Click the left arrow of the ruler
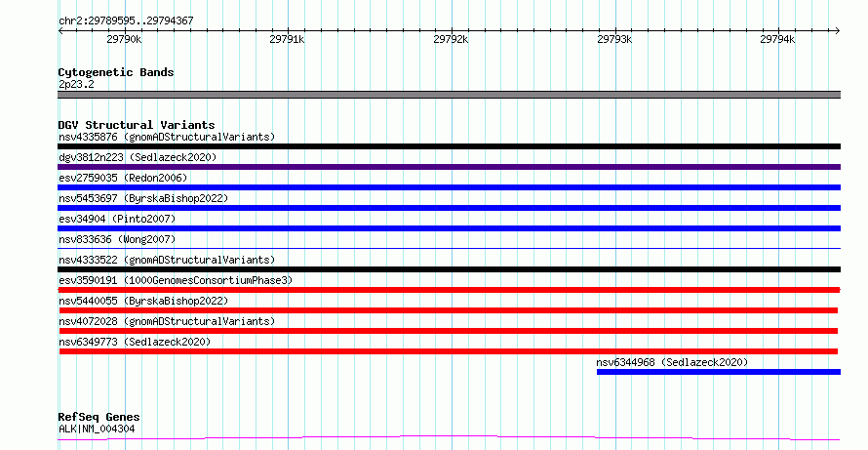Image resolution: width=868 pixels, height=450 pixels. point(60,30)
